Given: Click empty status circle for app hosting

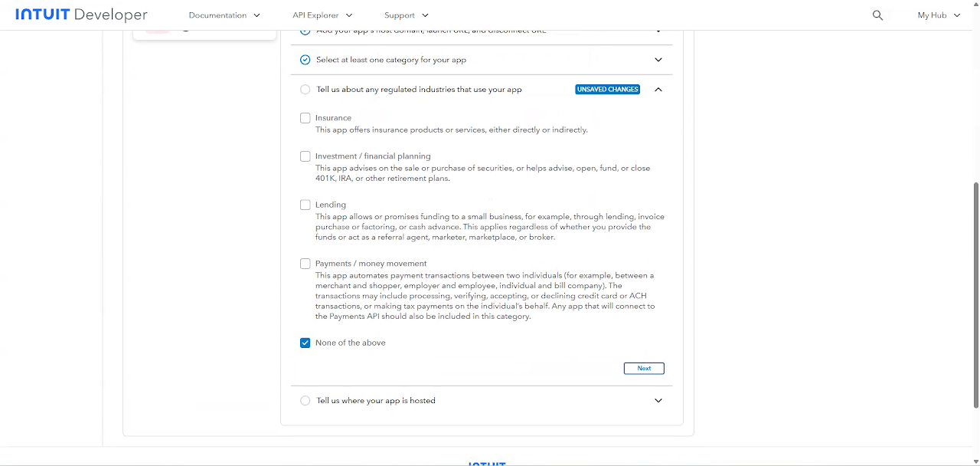Looking at the screenshot, I should 305,401.
